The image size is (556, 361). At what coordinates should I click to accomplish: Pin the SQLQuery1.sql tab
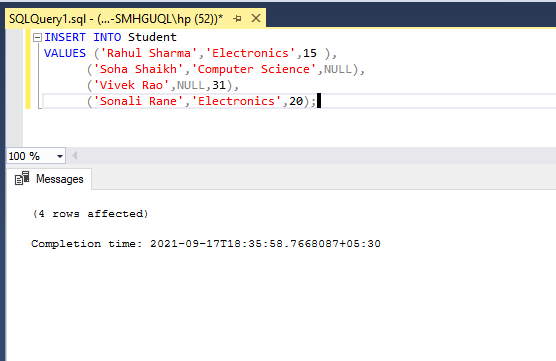[237, 18]
